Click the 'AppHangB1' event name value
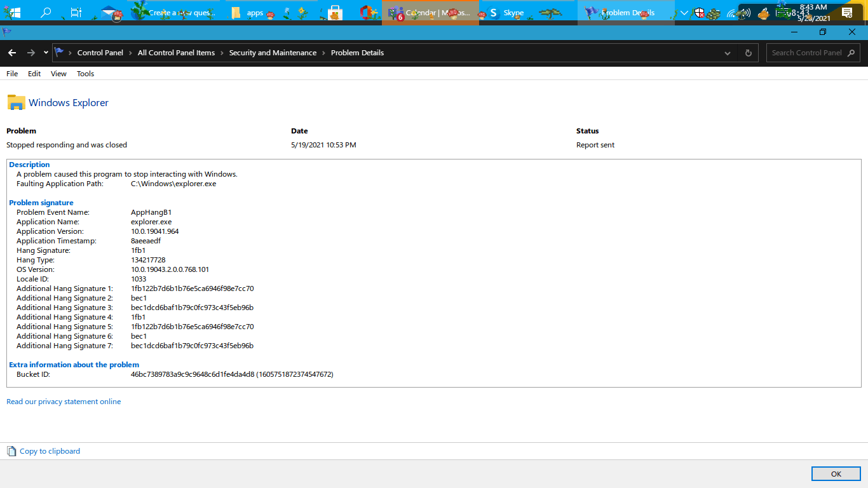Image resolution: width=868 pixels, height=488 pixels. coord(151,212)
